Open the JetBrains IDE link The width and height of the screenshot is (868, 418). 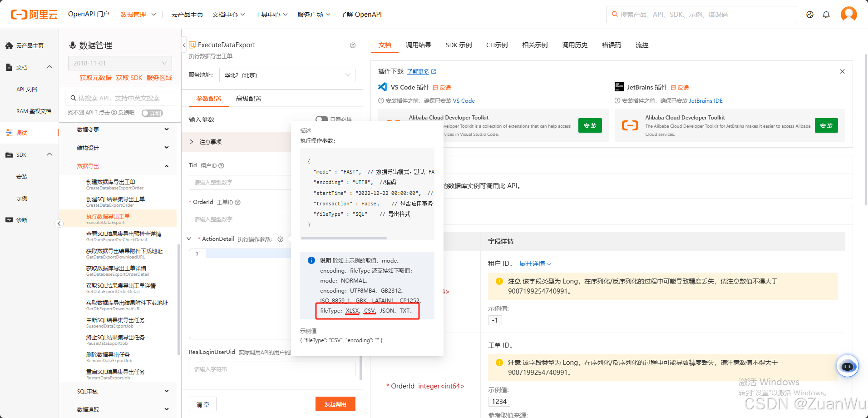[x=706, y=101]
